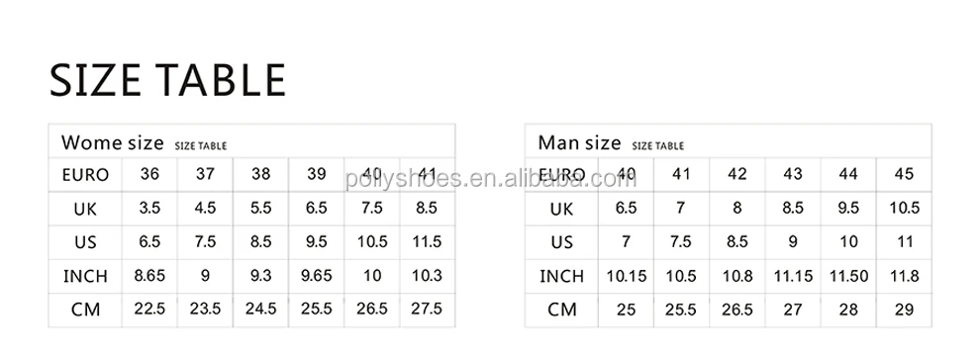Click men's EURO size 45 cell
The image size is (980, 357).
tap(905, 173)
